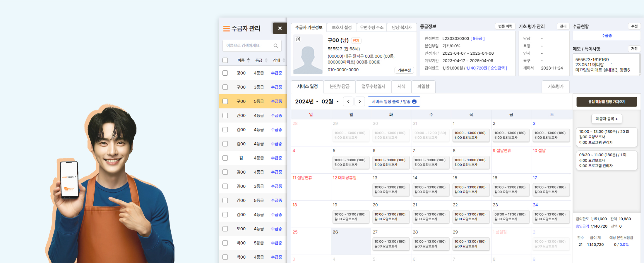
Task: Sort list by 등급 column arrow
Action: (266, 60)
